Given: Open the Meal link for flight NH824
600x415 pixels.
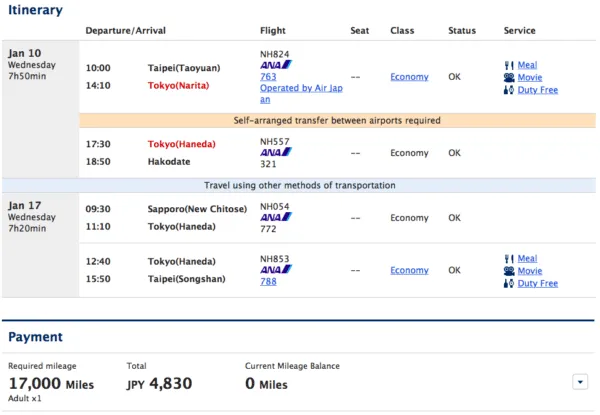Looking at the screenshot, I should [x=527, y=65].
